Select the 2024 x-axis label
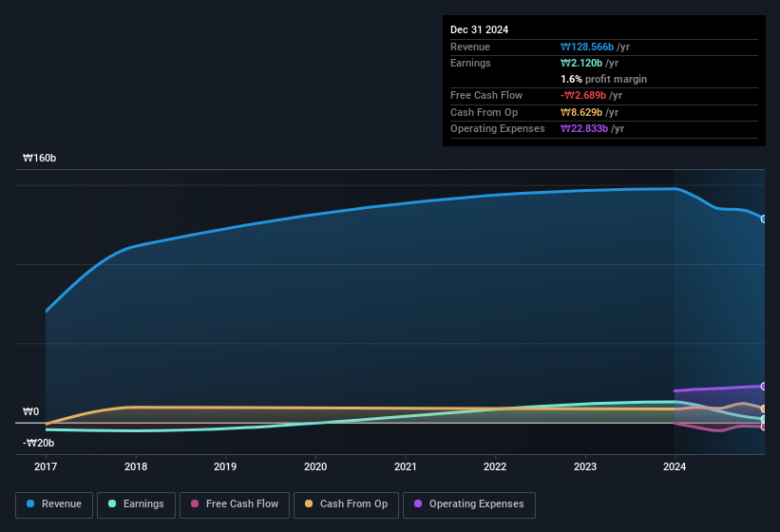 675,466
